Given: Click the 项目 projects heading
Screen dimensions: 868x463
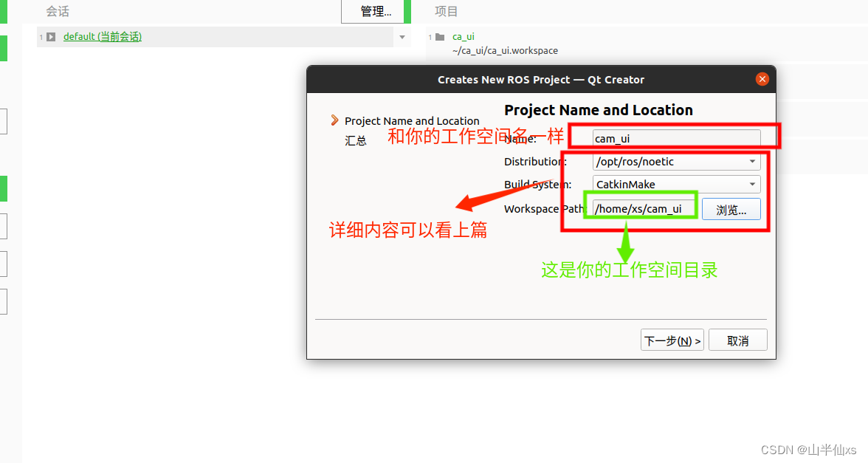Looking at the screenshot, I should [446, 11].
